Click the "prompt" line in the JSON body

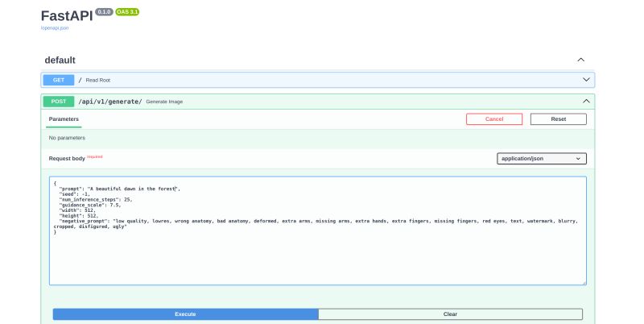(x=119, y=189)
